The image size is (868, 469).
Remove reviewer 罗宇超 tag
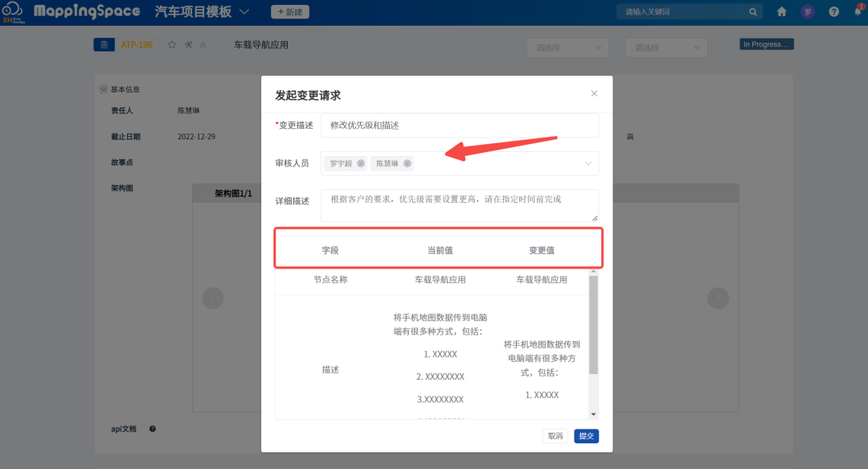pyautogui.click(x=361, y=163)
